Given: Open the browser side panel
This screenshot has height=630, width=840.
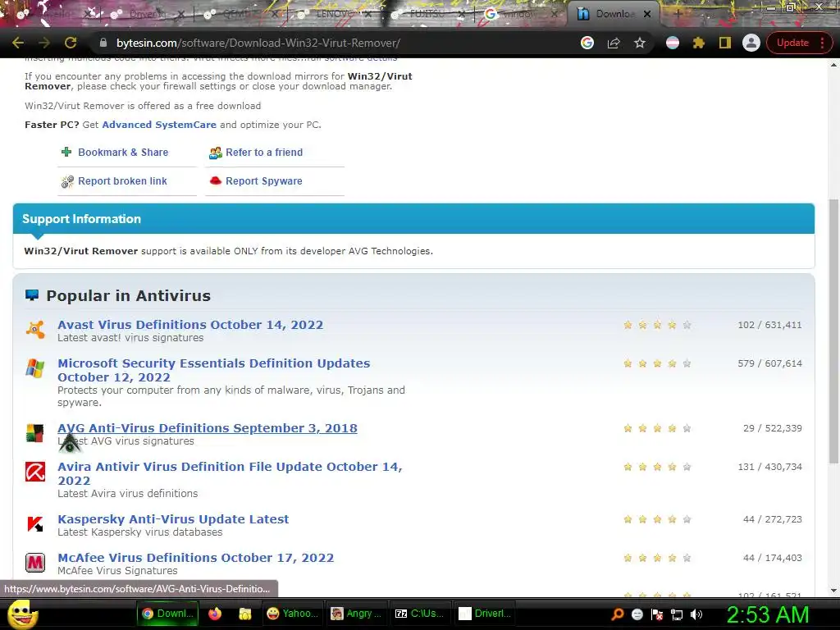Looking at the screenshot, I should (x=725, y=43).
